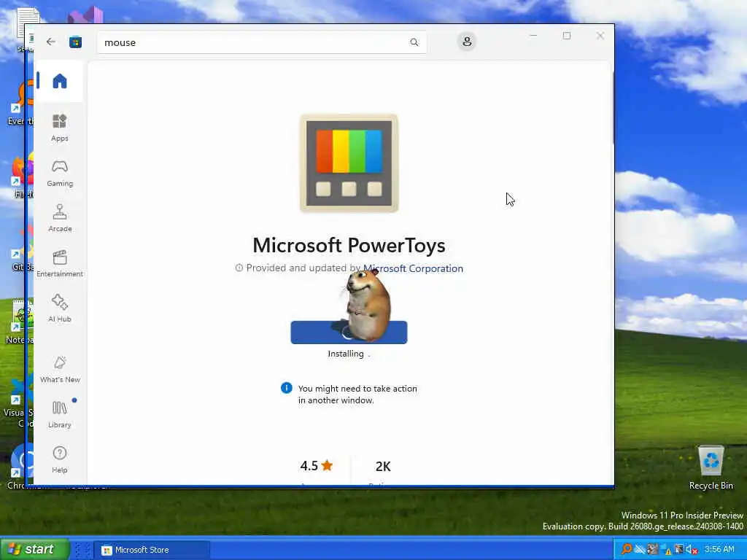
Task: Click the info icon beside action notice
Action: [286, 388]
